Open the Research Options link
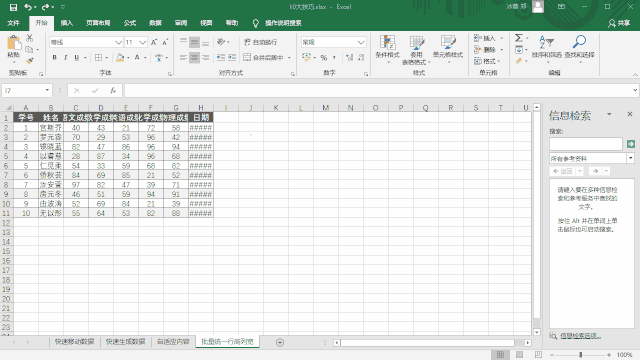The height and width of the screenshot is (360, 640). pyautogui.click(x=580, y=336)
